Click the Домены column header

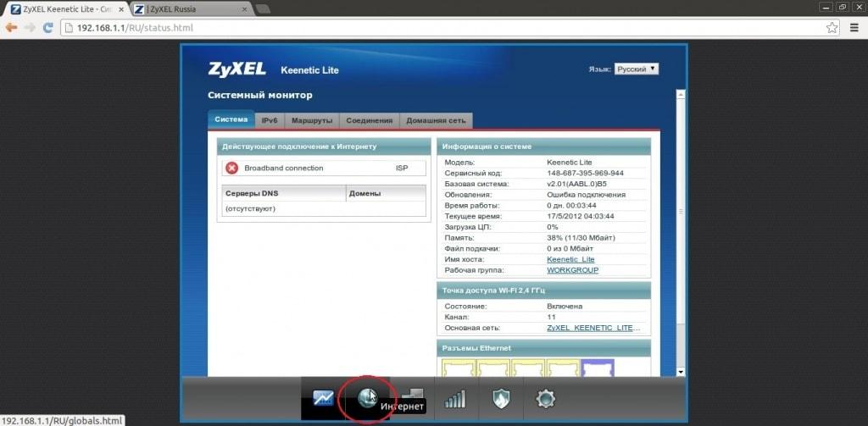(x=386, y=194)
